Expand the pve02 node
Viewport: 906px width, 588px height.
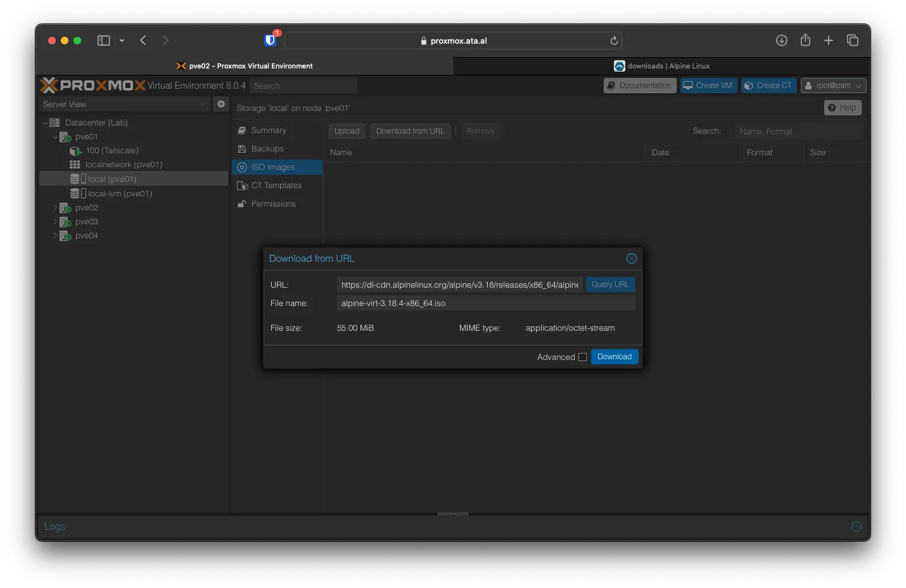pyautogui.click(x=55, y=208)
